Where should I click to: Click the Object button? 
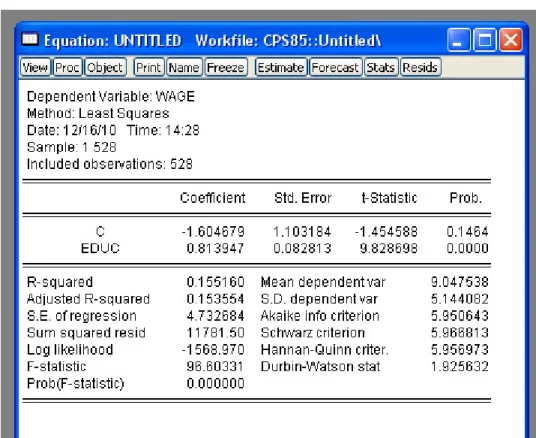105,67
